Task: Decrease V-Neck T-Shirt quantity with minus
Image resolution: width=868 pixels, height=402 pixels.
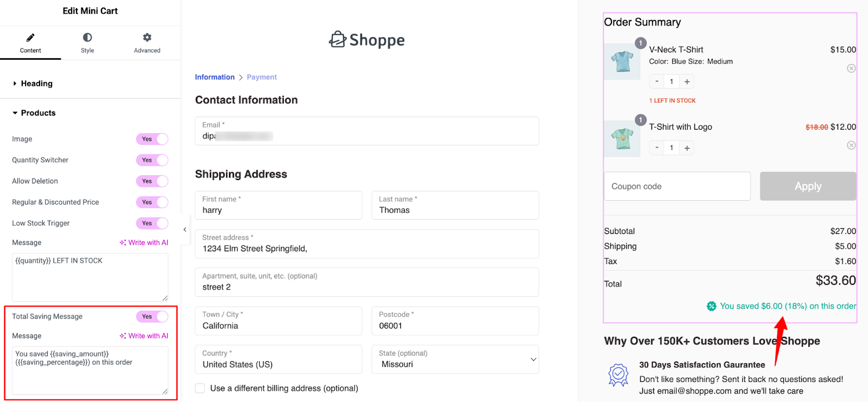Action: coord(657,81)
